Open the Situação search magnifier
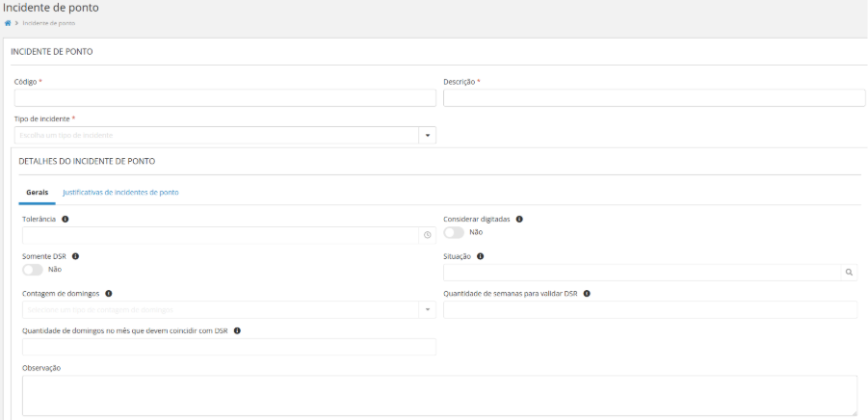Viewport: 868px width, 420px height. point(849,273)
